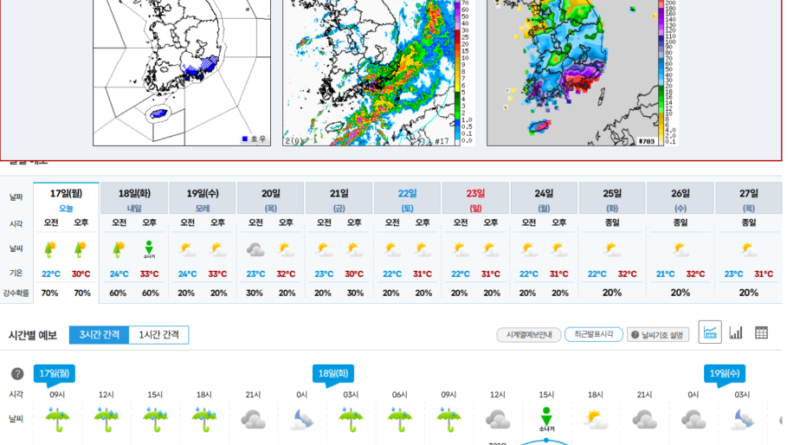Viewport: 800px width, 445px height.
Task: Switch to the table grid view icon
Action: pyautogui.click(x=761, y=333)
